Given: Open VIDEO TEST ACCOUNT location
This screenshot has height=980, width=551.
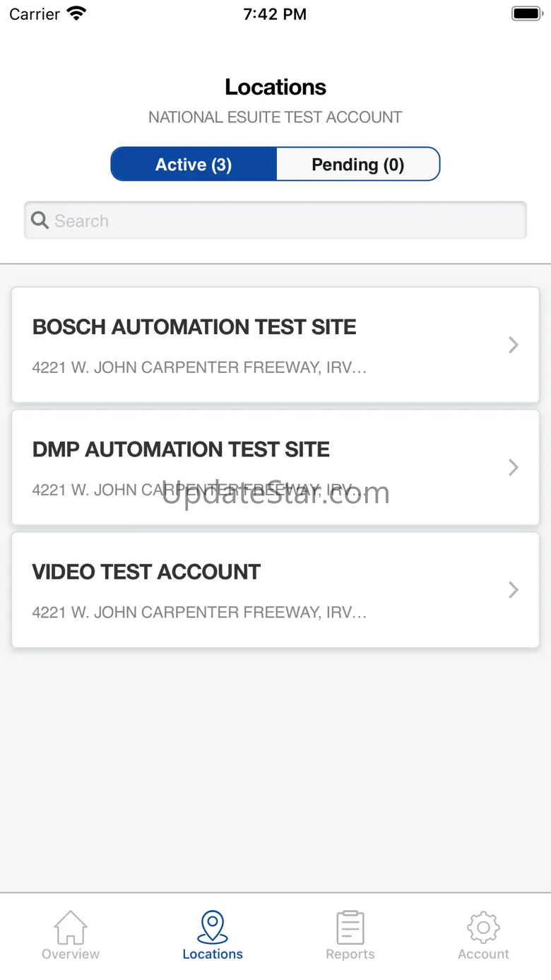Looking at the screenshot, I should [x=147, y=572].
